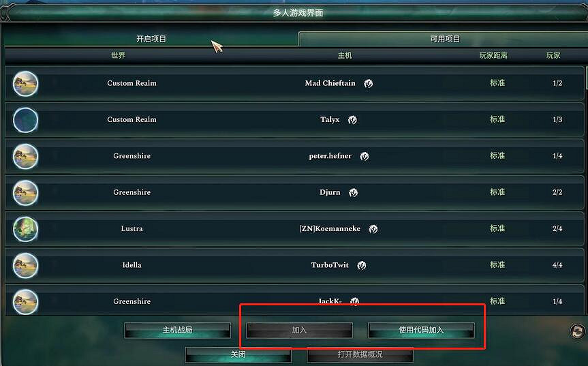The height and width of the screenshot is (366, 588).
Task: Click the 关闭 button
Action: pos(238,354)
